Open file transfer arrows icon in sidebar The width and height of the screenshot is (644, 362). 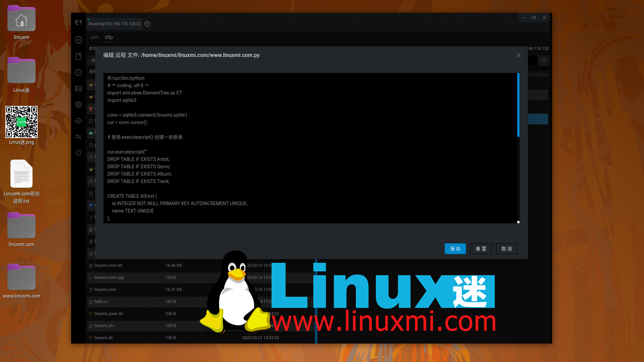coord(78,137)
